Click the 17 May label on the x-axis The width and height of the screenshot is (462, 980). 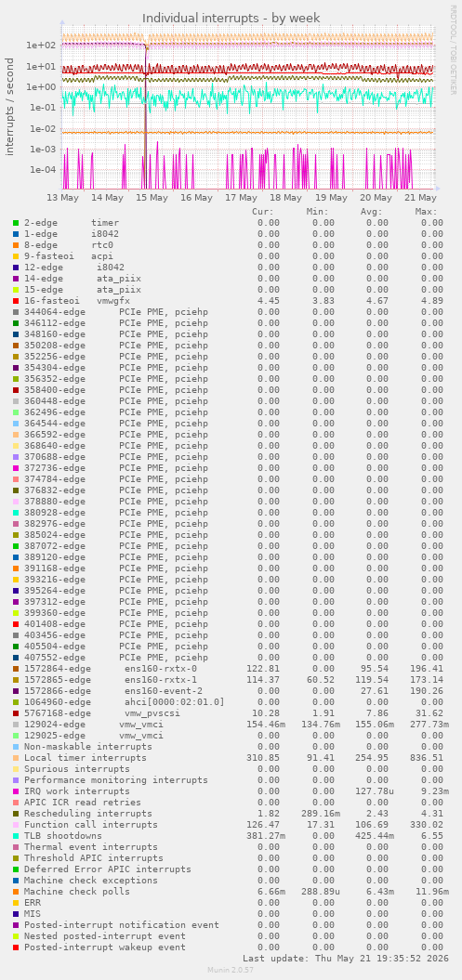(x=242, y=198)
